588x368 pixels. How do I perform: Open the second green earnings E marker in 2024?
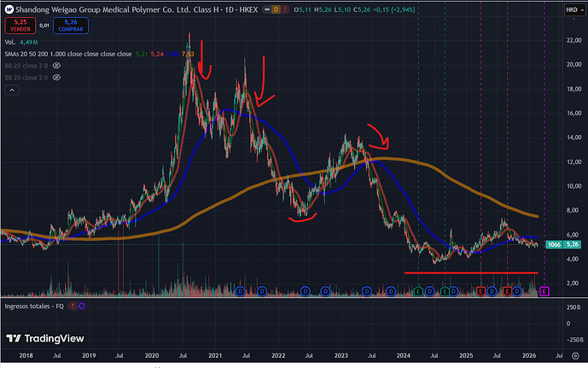(x=445, y=291)
